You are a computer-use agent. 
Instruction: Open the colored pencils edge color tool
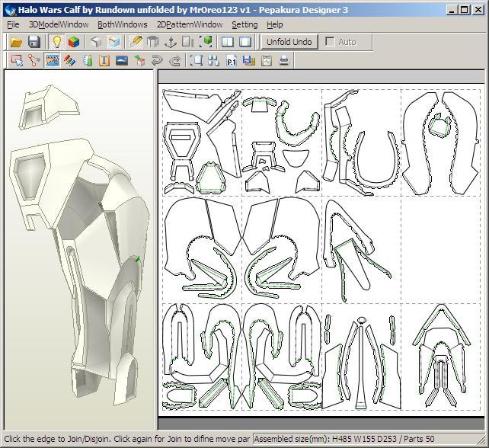[69, 60]
